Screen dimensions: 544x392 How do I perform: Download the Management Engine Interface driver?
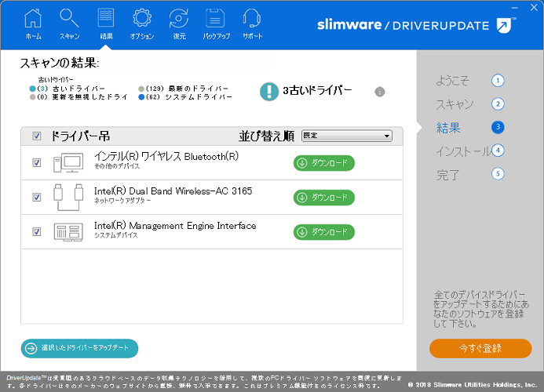click(x=324, y=232)
